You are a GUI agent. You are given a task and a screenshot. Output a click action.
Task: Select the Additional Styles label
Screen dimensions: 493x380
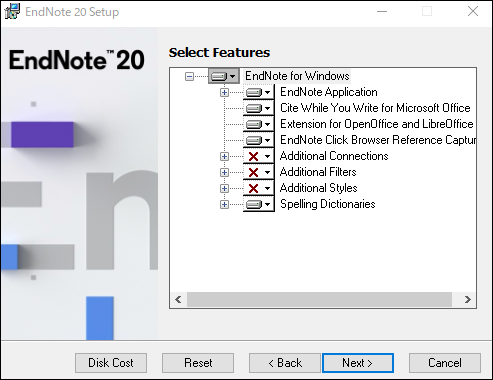point(318,188)
